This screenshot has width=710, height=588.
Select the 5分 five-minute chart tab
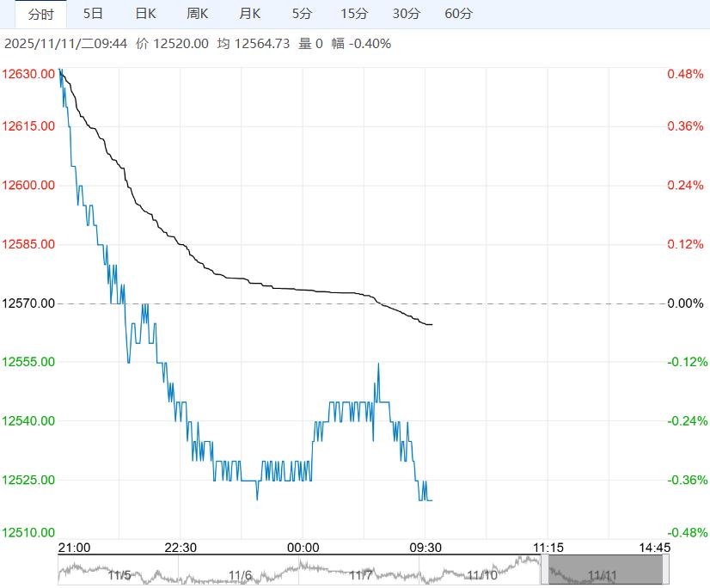pos(303,14)
